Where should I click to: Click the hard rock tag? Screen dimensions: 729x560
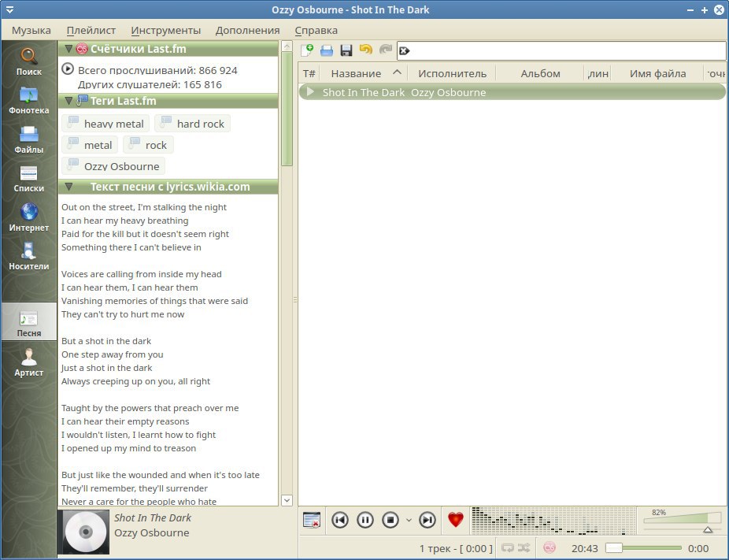192,124
